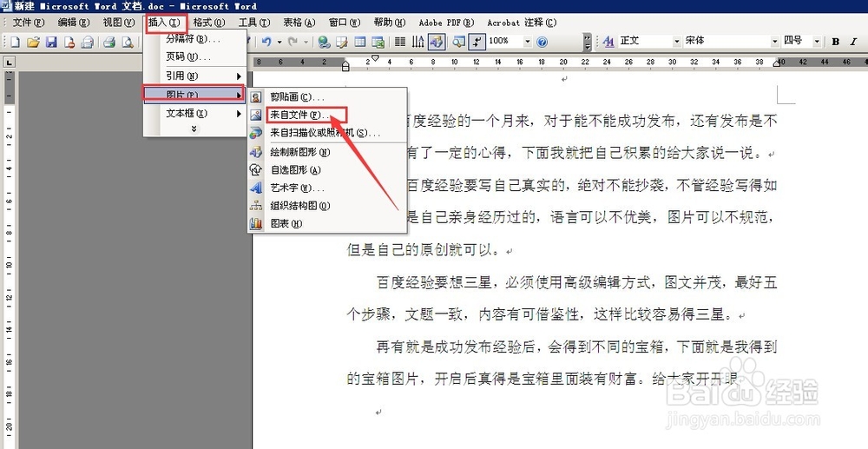This screenshot has height=449, width=868.
Task: Click the Open folder icon
Action: click(x=33, y=42)
